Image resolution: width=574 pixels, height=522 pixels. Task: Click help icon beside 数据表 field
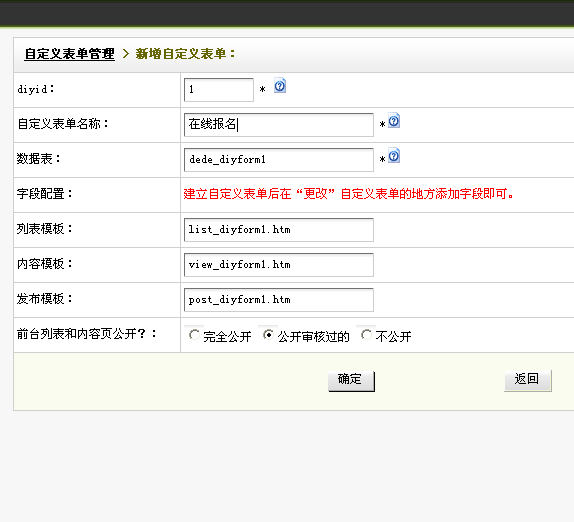(x=394, y=156)
